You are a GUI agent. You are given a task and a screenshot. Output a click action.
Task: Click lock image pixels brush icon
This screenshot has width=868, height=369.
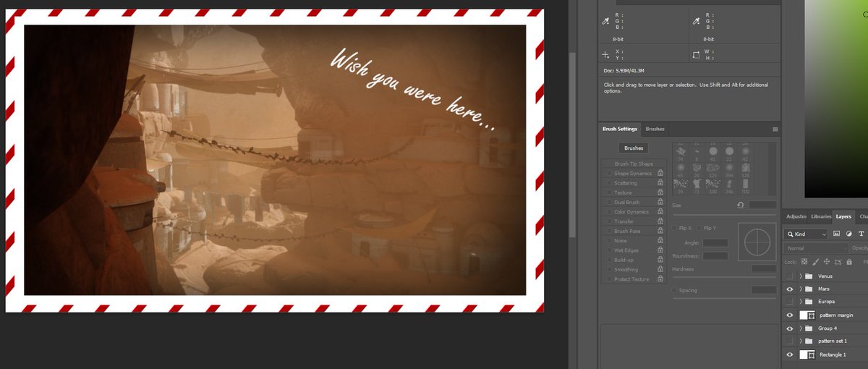815,262
